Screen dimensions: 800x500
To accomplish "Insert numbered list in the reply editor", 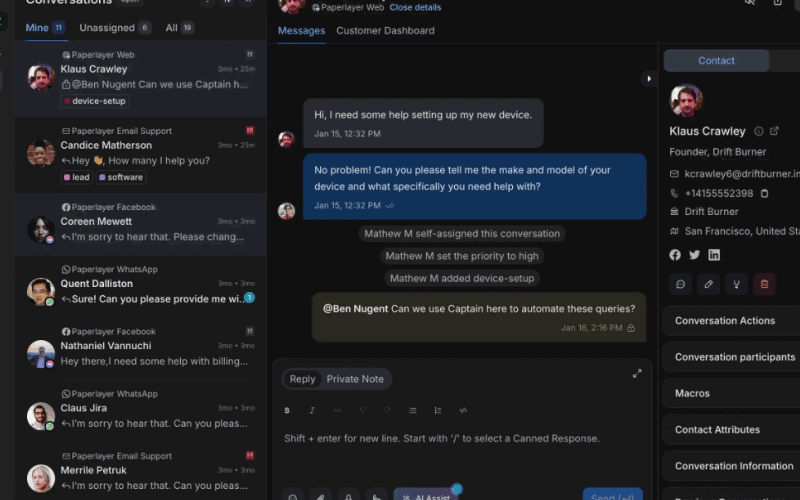I will pyautogui.click(x=438, y=410).
